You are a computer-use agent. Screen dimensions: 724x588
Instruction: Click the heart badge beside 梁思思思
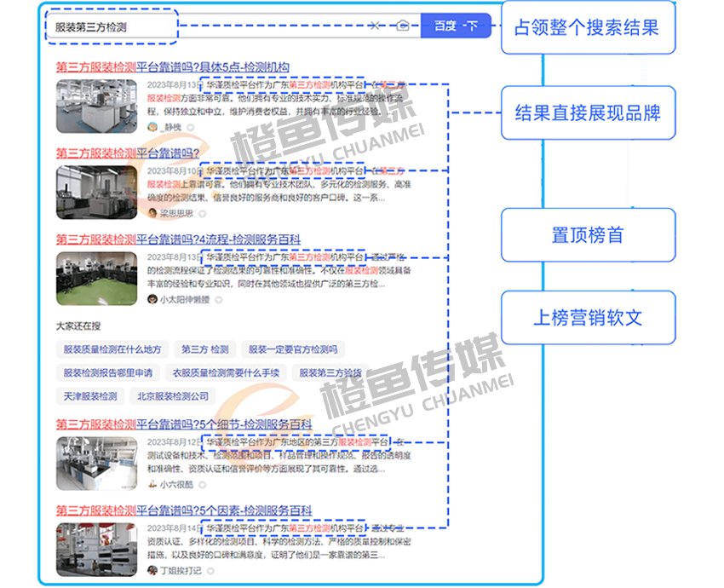point(202,213)
